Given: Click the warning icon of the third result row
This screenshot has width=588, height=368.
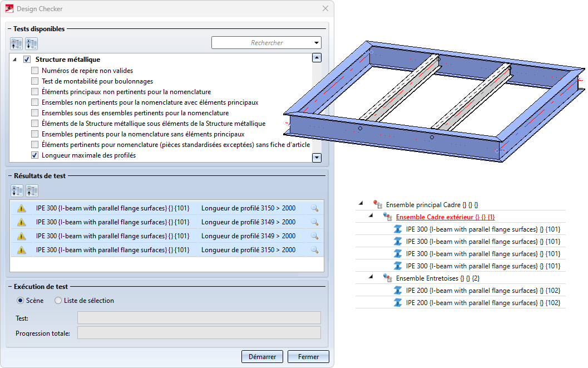Looking at the screenshot, I should click(x=22, y=236).
